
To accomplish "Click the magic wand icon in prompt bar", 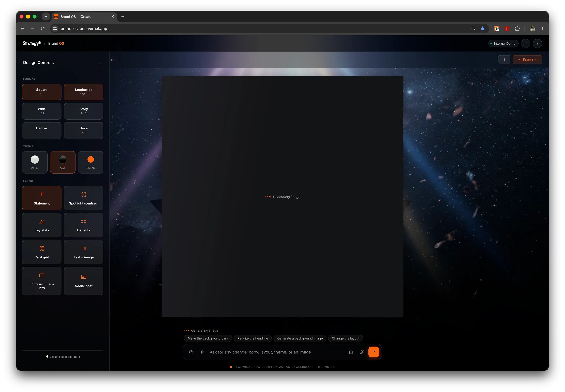I will point(362,352).
